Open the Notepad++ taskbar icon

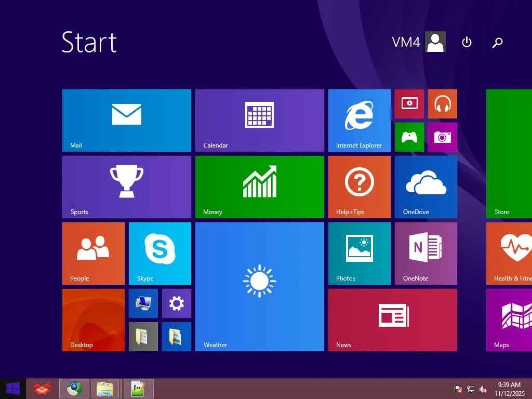(138, 389)
